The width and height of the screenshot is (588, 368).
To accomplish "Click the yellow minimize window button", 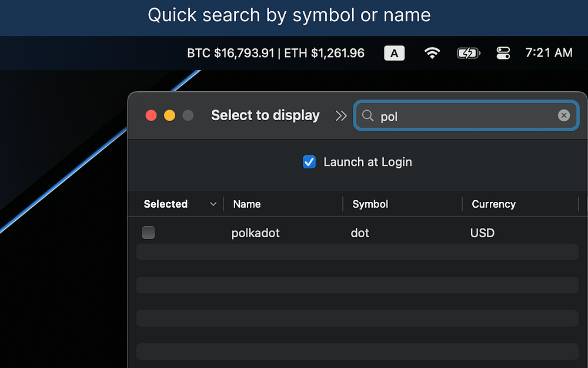I will 169,115.
